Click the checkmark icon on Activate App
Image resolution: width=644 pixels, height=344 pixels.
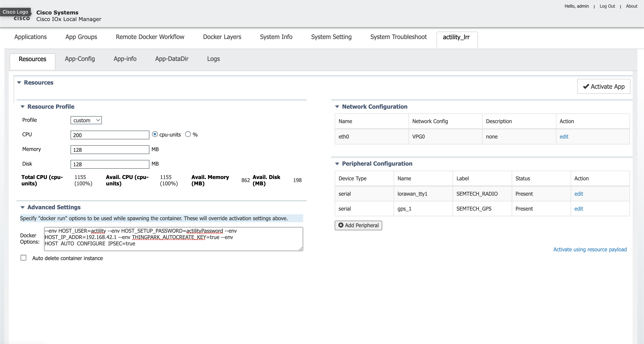click(586, 87)
